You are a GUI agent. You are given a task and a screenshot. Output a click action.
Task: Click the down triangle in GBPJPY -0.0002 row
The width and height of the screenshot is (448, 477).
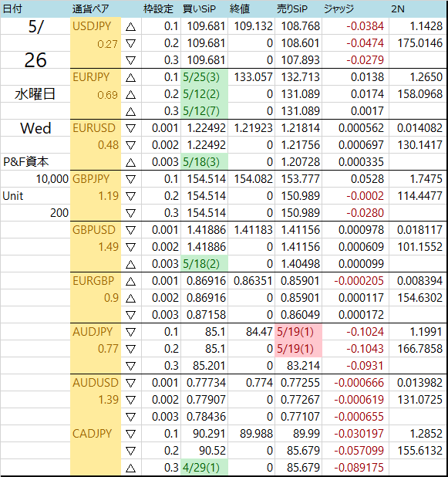pos(130,197)
